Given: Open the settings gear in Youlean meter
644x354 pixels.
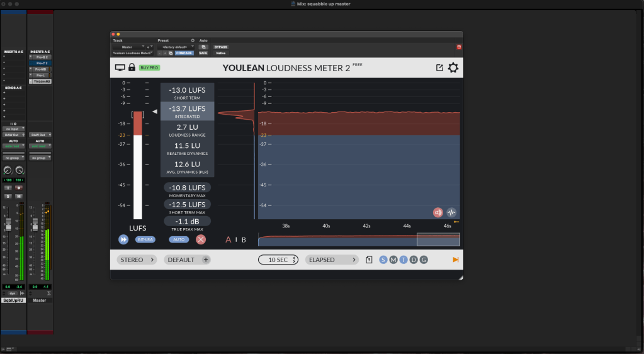Looking at the screenshot, I should click(453, 68).
